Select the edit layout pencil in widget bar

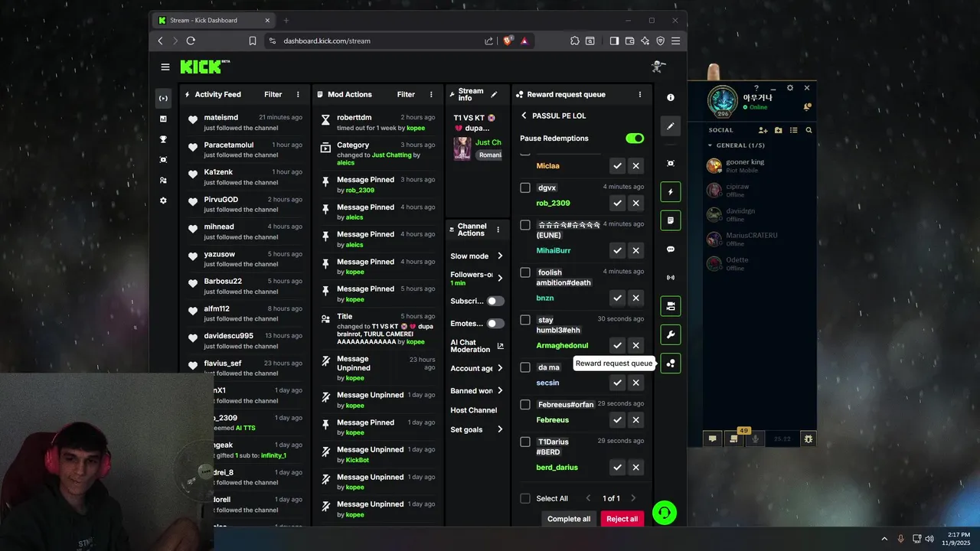(x=671, y=126)
